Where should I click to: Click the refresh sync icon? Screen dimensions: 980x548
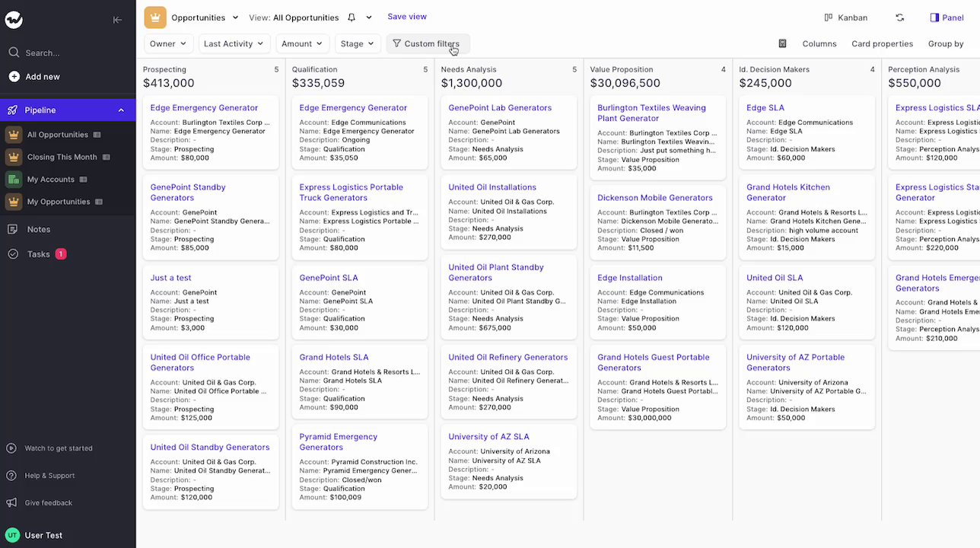(900, 18)
